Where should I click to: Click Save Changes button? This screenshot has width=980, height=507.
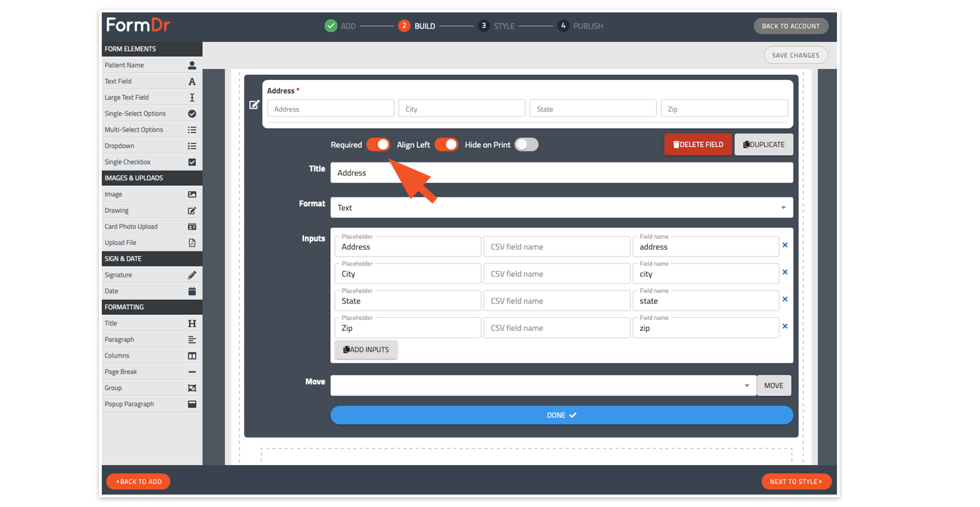click(796, 55)
